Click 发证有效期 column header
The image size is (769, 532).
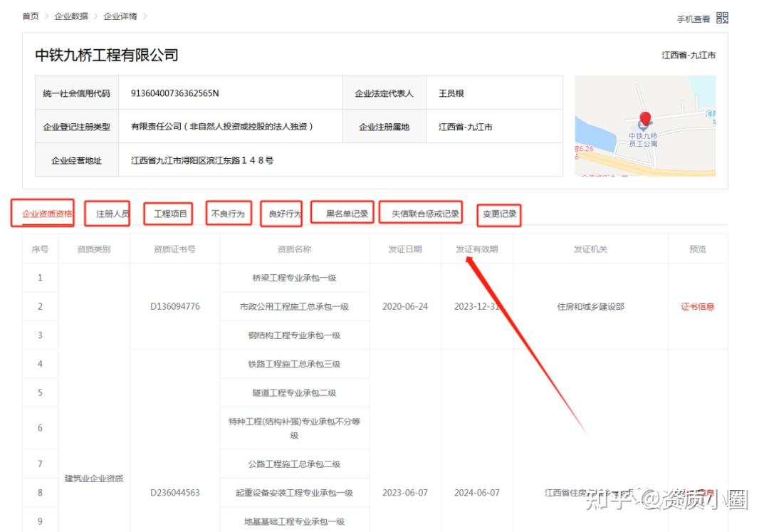tap(476, 249)
